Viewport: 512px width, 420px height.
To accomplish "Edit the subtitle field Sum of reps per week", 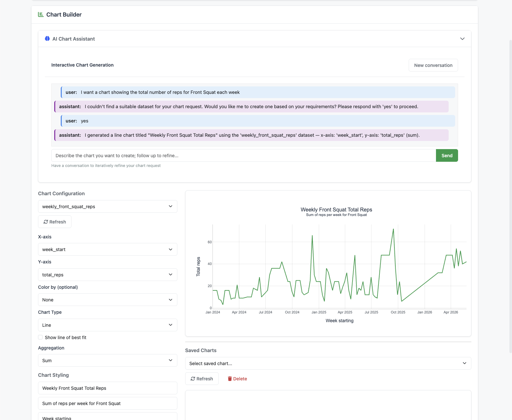I will tap(108, 403).
